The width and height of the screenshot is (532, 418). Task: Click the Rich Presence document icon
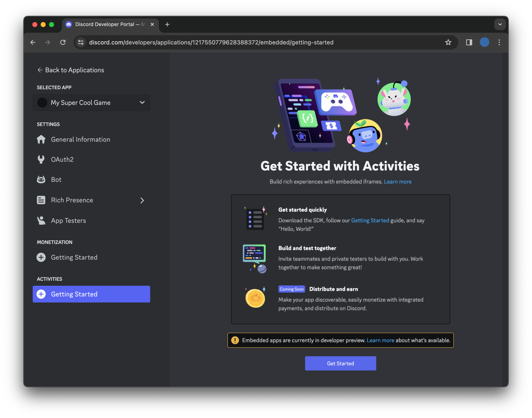click(x=41, y=200)
